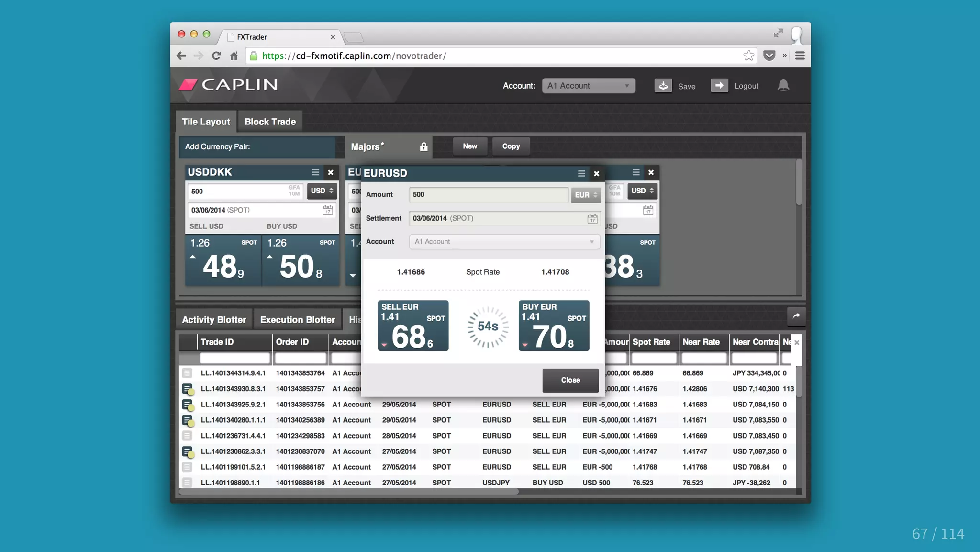Open the browser hamburger menu

[x=800, y=56]
